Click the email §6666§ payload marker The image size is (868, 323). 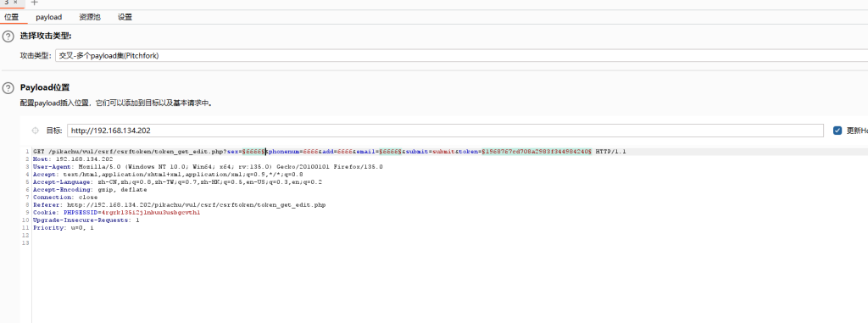pyautogui.click(x=390, y=151)
